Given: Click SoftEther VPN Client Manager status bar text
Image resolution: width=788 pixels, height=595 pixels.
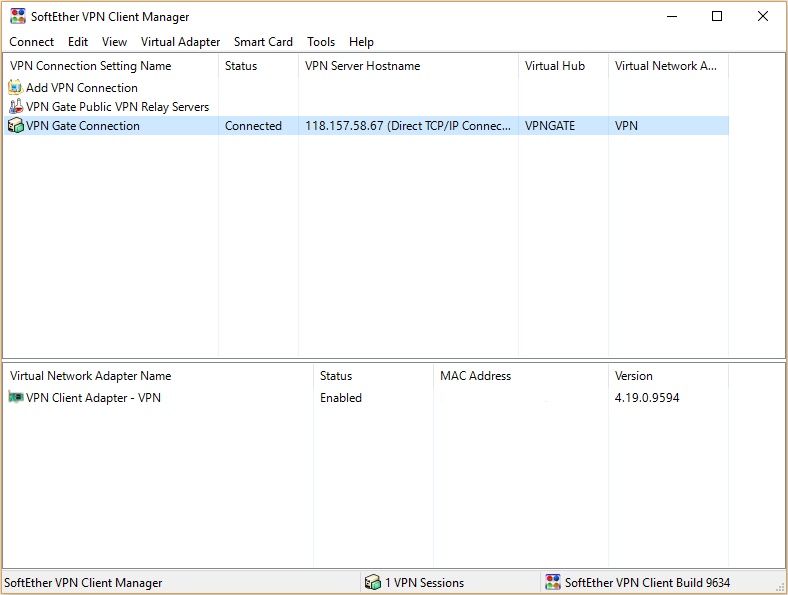Looking at the screenshot, I should (83, 582).
